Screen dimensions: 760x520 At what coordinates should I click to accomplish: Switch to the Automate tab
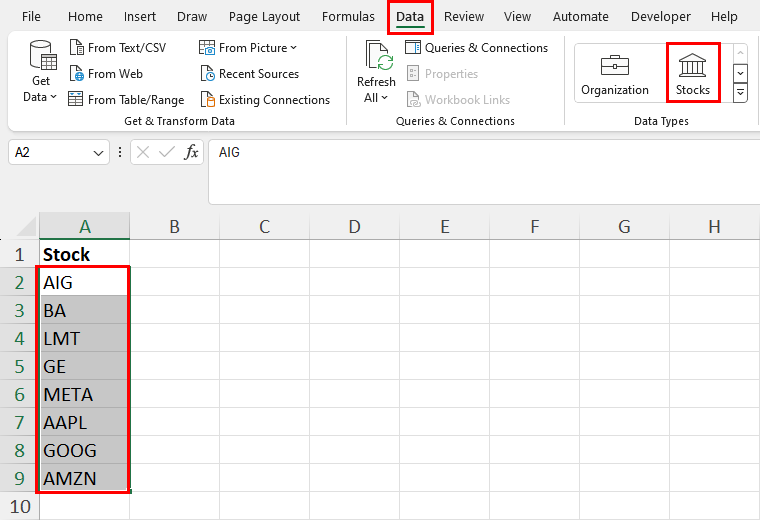(581, 16)
